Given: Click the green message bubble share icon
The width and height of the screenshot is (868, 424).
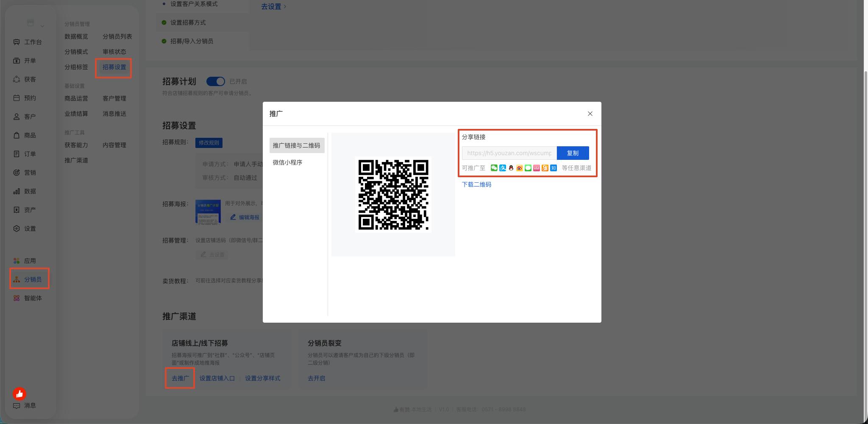Looking at the screenshot, I should click(528, 168).
